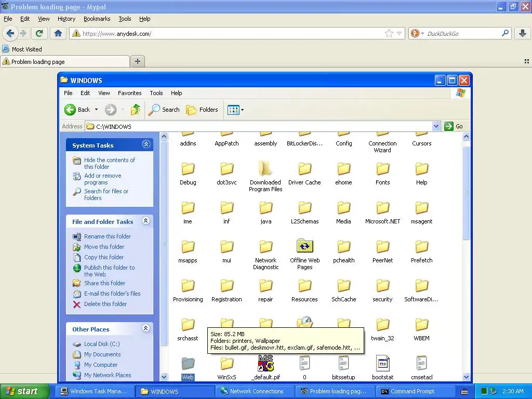Select the bitssetup file

pyautogui.click(x=343, y=367)
